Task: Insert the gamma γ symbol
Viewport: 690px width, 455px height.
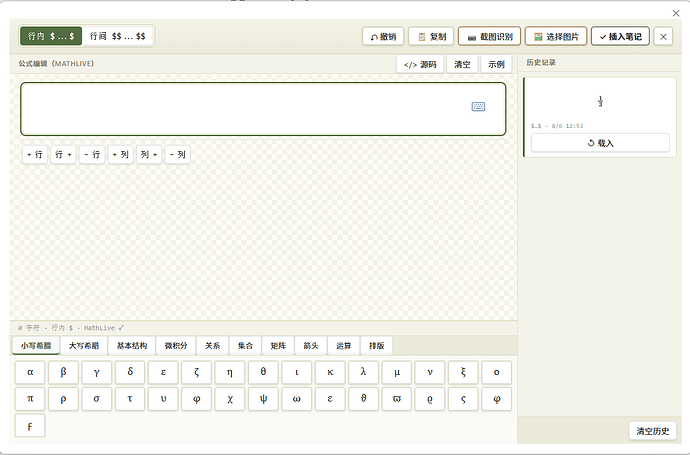Action: [97, 372]
